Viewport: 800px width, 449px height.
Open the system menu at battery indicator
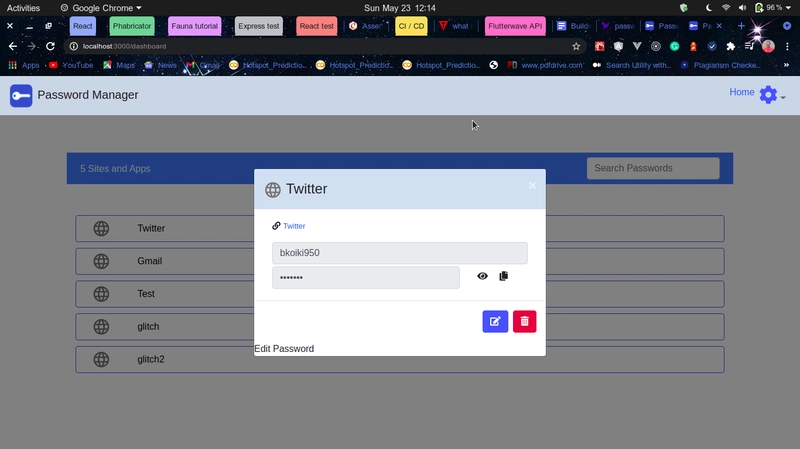click(772, 8)
